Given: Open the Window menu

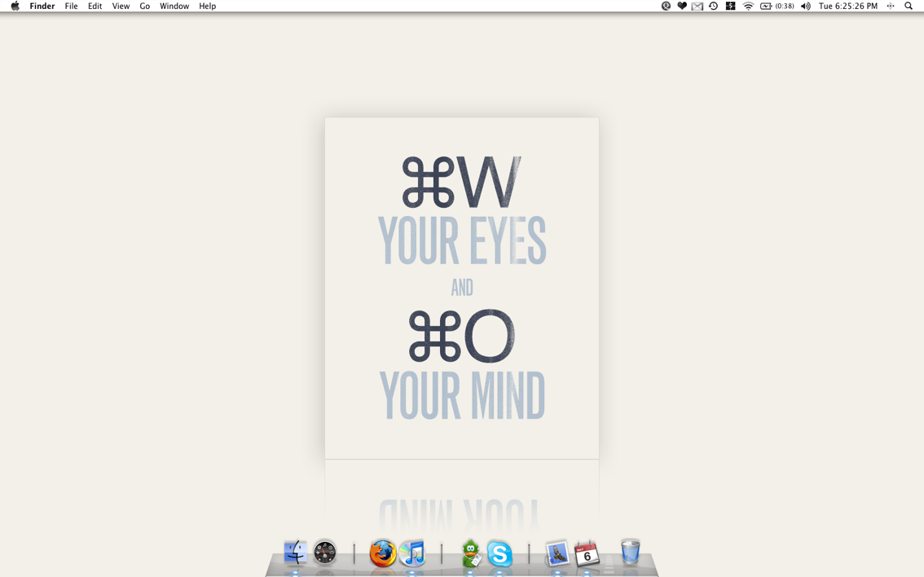Looking at the screenshot, I should tap(174, 6).
